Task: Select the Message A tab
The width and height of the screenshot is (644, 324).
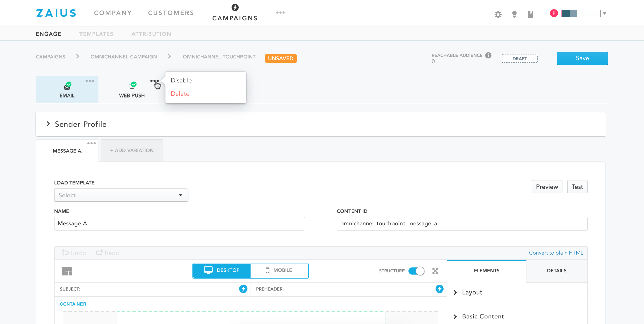Action: [67, 151]
